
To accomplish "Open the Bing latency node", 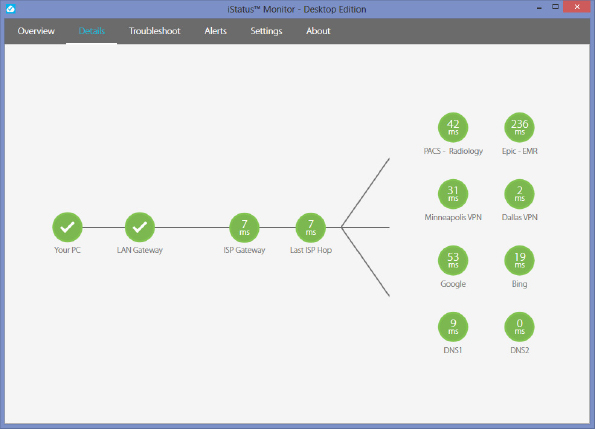I will click(519, 261).
